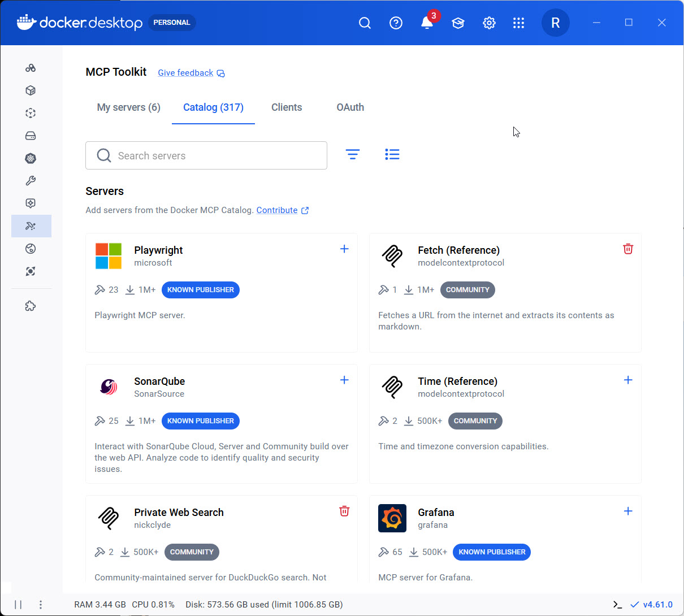
Task: Open Docker Scout icon in sidebar
Action: pos(31,271)
